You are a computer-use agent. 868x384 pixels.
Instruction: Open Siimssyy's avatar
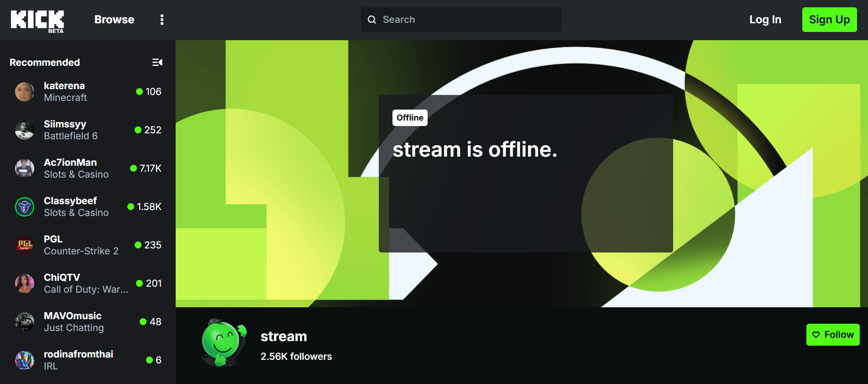coord(25,130)
